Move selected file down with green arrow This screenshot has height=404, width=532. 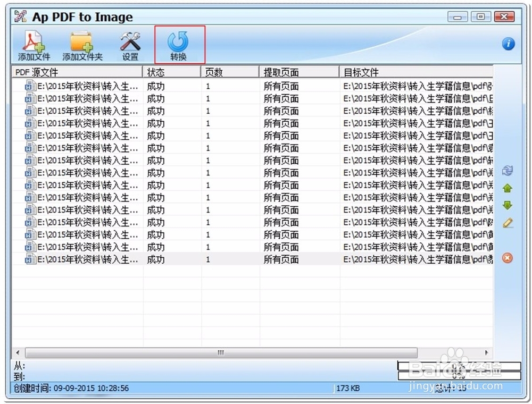click(x=507, y=205)
